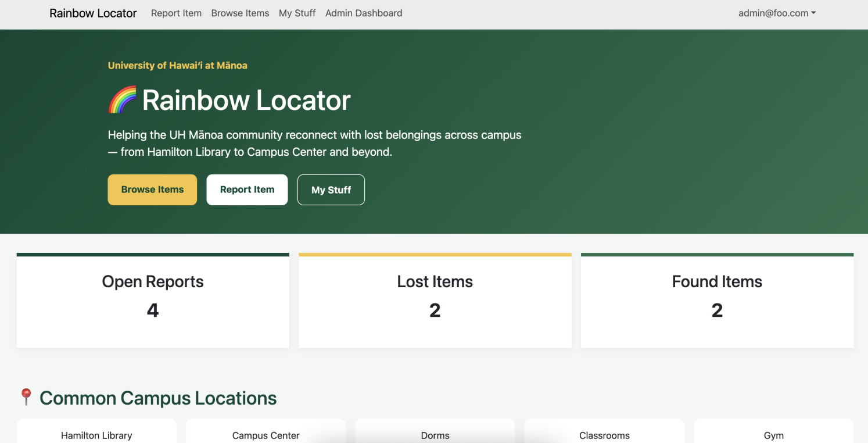Click the white Report Item button
The width and height of the screenshot is (868, 443).
click(x=247, y=190)
